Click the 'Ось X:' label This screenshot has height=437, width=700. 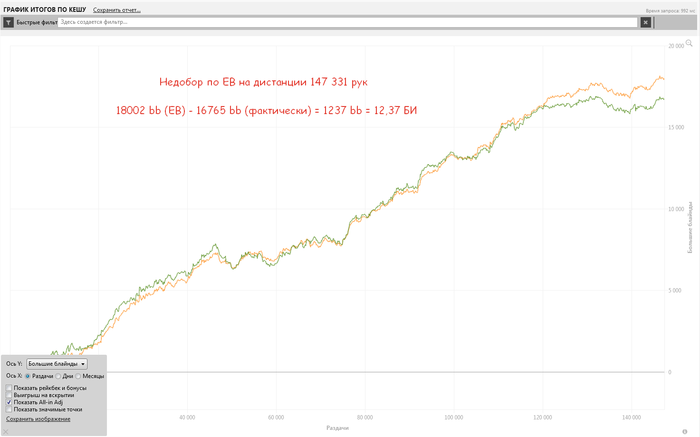pos(14,376)
